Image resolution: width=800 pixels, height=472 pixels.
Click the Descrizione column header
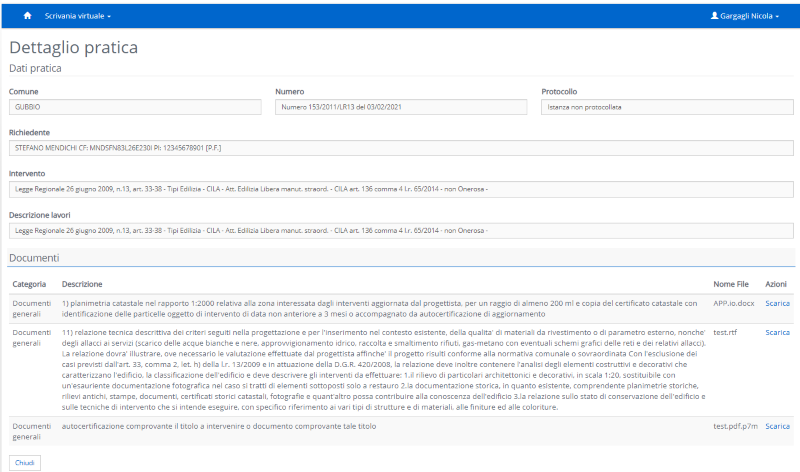pos(82,284)
